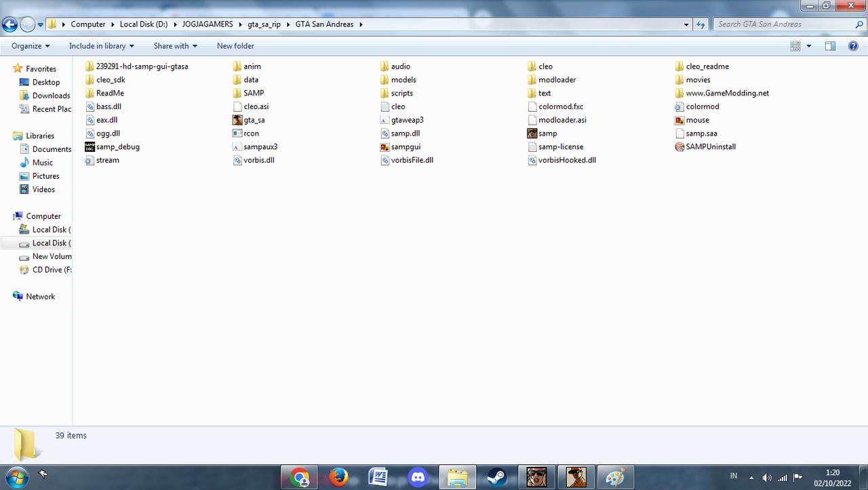This screenshot has width=868, height=490.
Task: Open the cleo folder
Action: (x=540, y=66)
